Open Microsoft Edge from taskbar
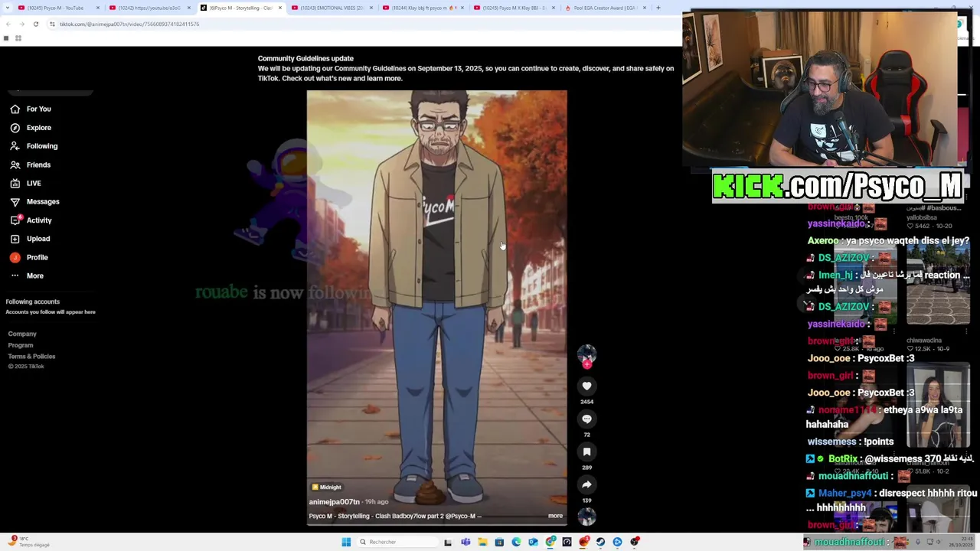980x551 pixels. pos(516,542)
